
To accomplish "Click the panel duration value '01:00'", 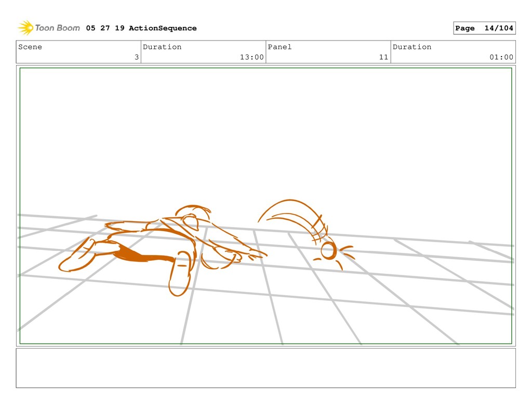I will [501, 57].
